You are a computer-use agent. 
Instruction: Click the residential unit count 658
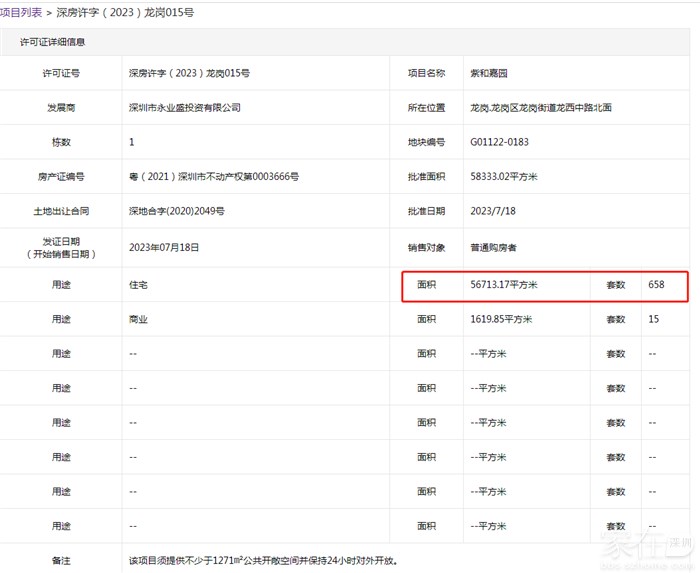click(x=656, y=285)
